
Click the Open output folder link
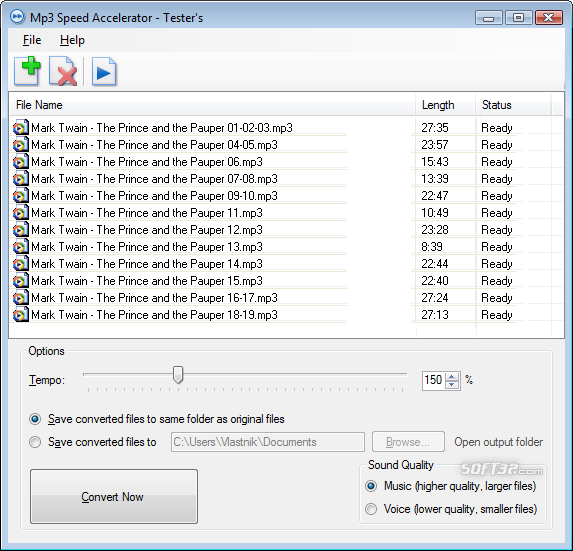tap(498, 442)
